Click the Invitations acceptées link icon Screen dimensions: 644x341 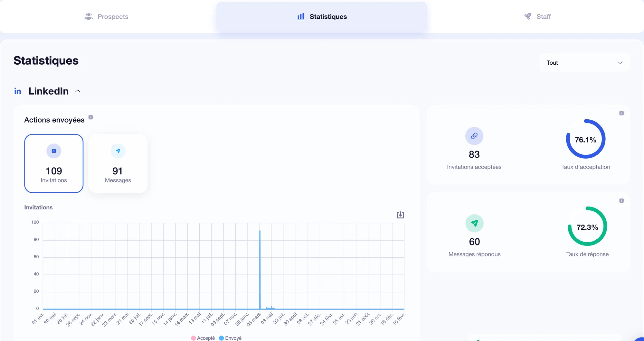(x=474, y=136)
